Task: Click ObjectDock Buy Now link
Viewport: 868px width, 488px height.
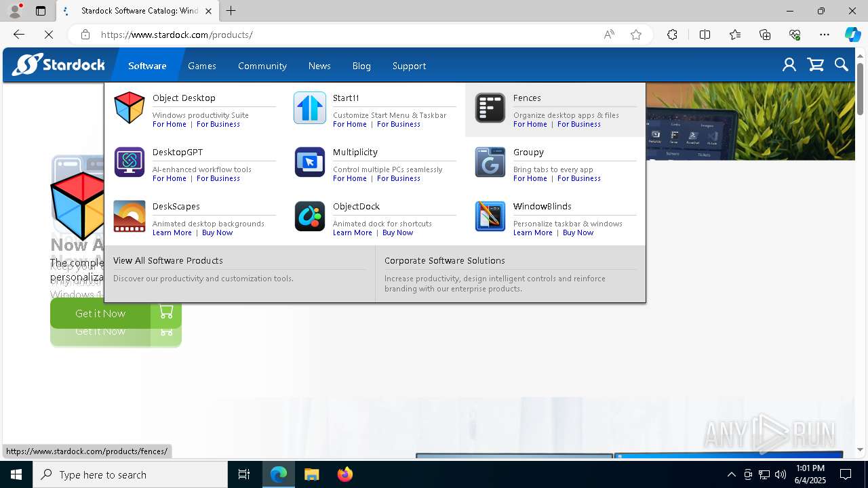Action: [398, 232]
